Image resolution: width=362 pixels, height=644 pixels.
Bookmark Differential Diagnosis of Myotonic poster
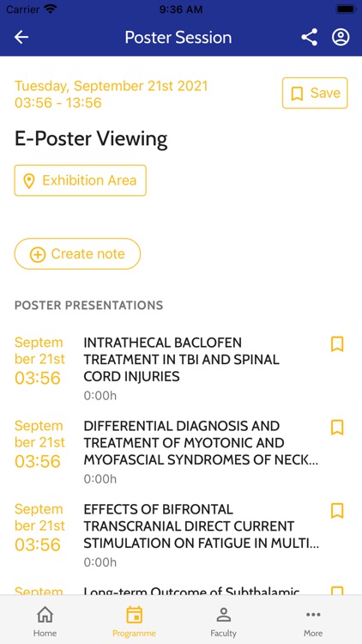click(x=337, y=428)
